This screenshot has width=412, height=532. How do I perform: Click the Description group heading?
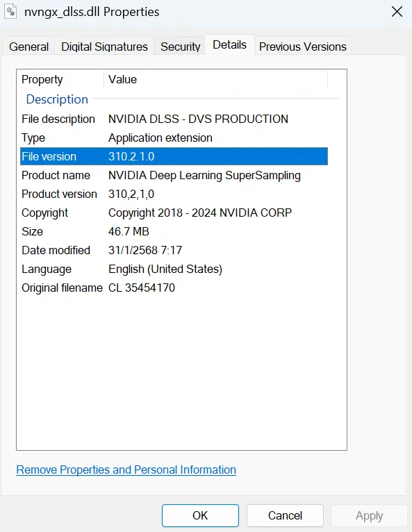[57, 99]
